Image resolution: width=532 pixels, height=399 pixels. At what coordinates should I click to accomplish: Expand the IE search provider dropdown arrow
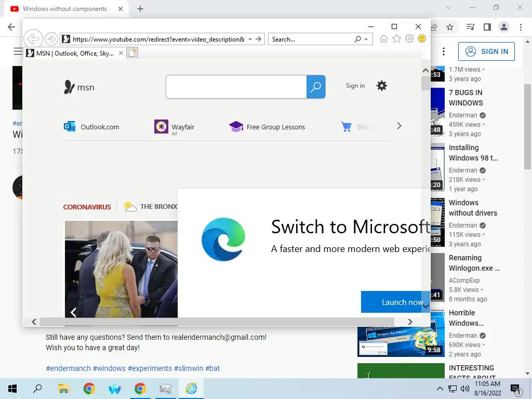coord(366,39)
